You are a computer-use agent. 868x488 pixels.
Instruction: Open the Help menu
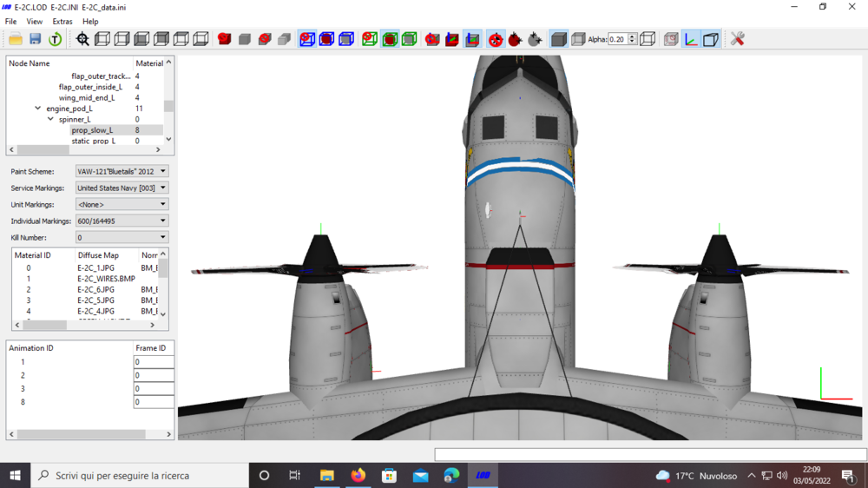[90, 22]
